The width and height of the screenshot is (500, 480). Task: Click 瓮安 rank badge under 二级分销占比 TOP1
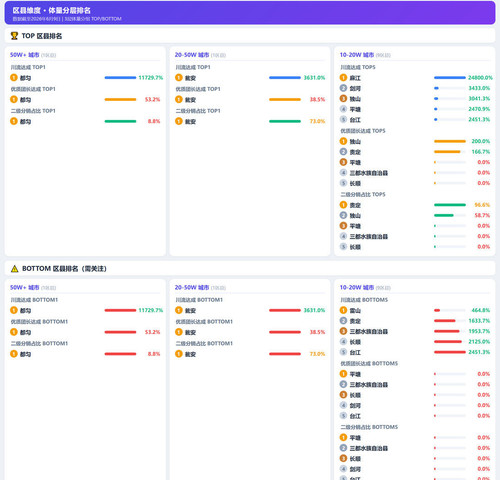(179, 121)
